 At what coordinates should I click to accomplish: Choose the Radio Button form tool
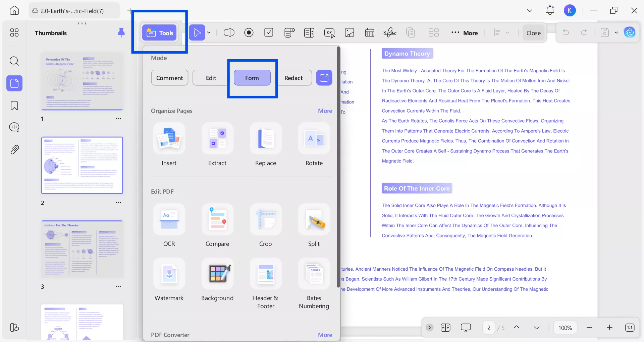249,32
